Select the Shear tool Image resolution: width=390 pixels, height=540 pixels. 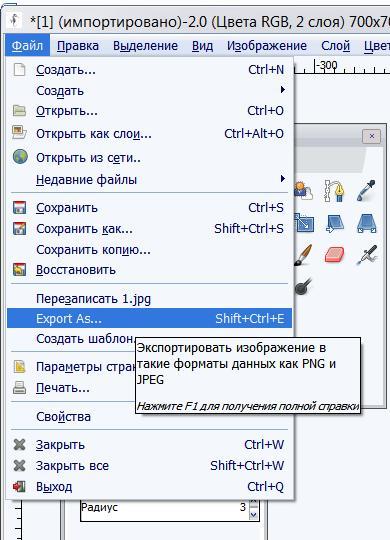[x=335, y=223]
